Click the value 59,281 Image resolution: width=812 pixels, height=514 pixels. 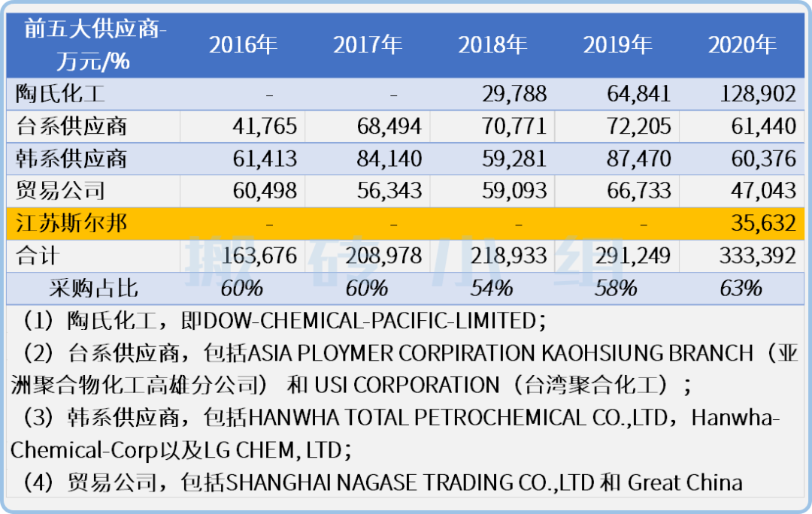point(514,159)
